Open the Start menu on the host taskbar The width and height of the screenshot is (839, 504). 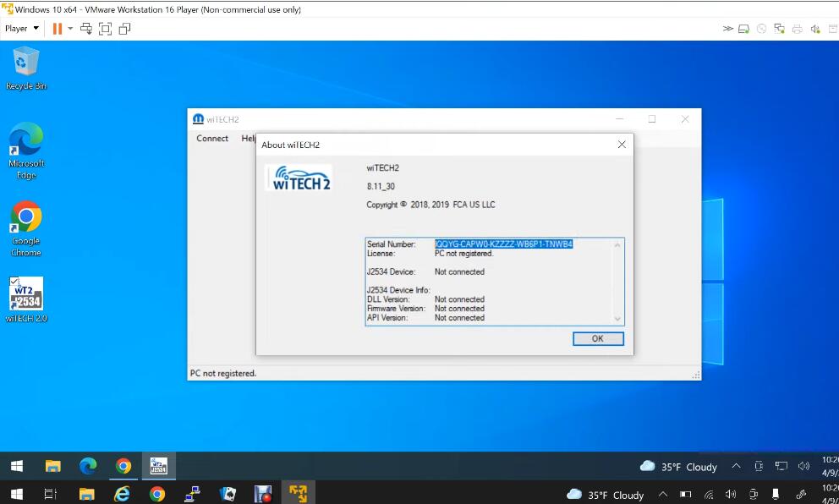click(x=17, y=494)
